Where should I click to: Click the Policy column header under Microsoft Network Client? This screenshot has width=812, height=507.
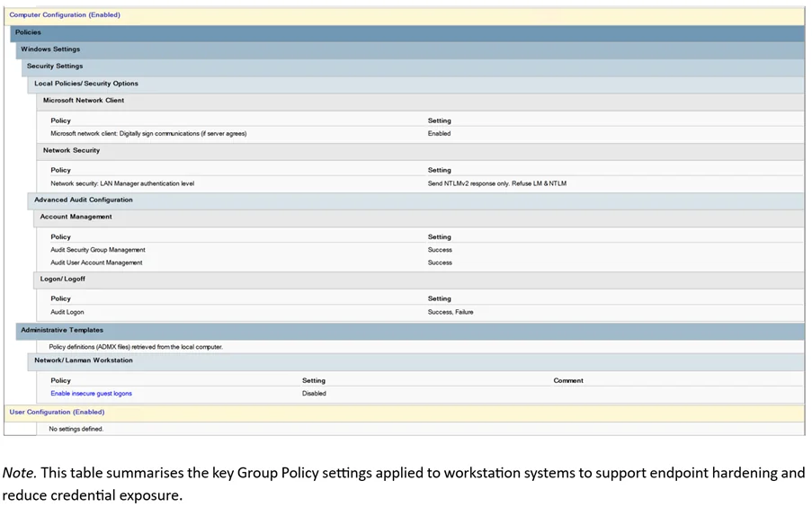(x=60, y=120)
